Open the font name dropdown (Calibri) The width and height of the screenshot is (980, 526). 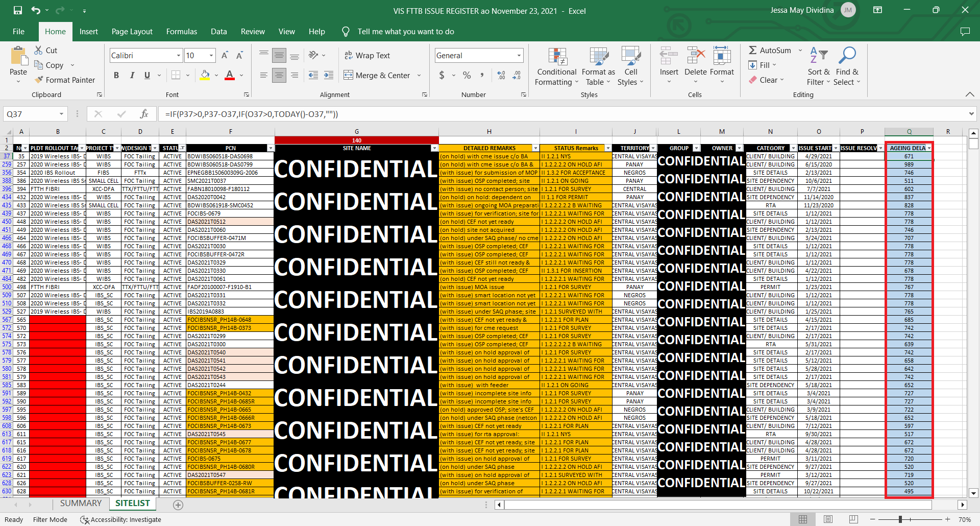178,55
